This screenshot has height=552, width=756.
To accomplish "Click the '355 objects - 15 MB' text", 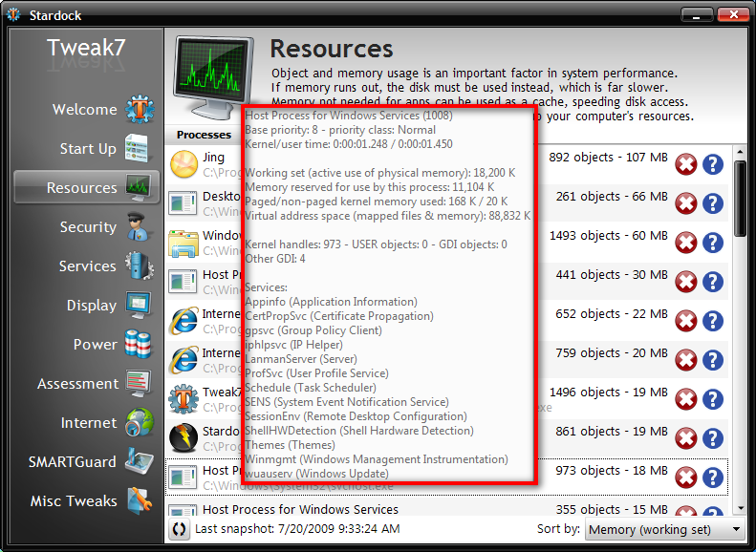I will [x=612, y=509].
